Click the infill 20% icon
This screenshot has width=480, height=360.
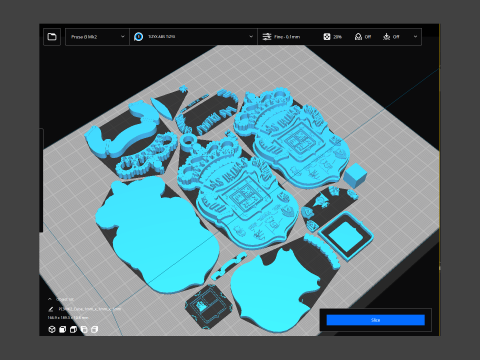(x=327, y=37)
